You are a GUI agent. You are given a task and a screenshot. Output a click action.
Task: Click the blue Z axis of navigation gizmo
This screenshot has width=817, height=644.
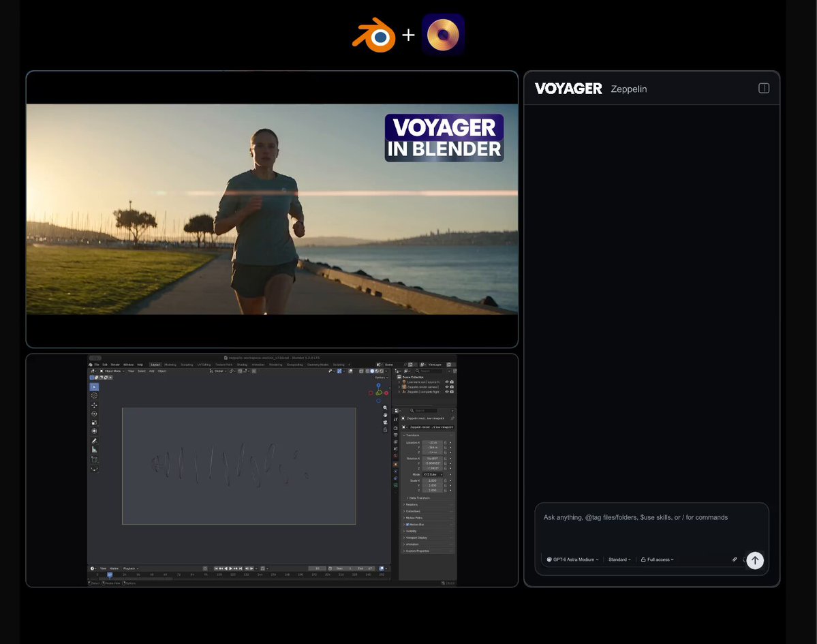point(378,386)
